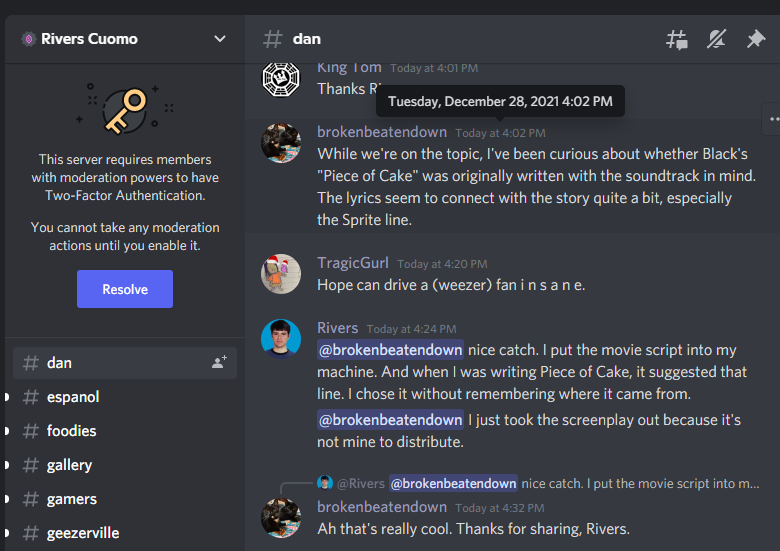Click the brokenbeatendown username at 4:02 PM
The height and width of the screenshot is (551, 780).
pyautogui.click(x=381, y=132)
